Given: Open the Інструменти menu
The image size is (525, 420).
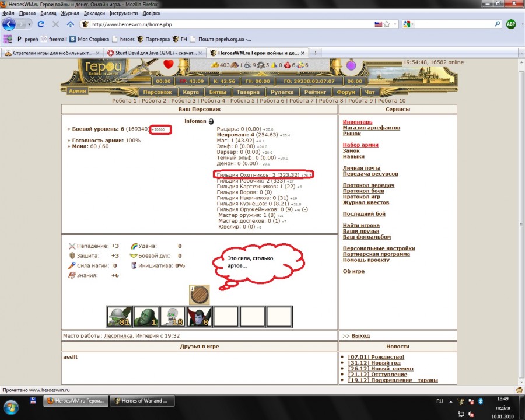Looking at the screenshot, I should click(124, 13).
